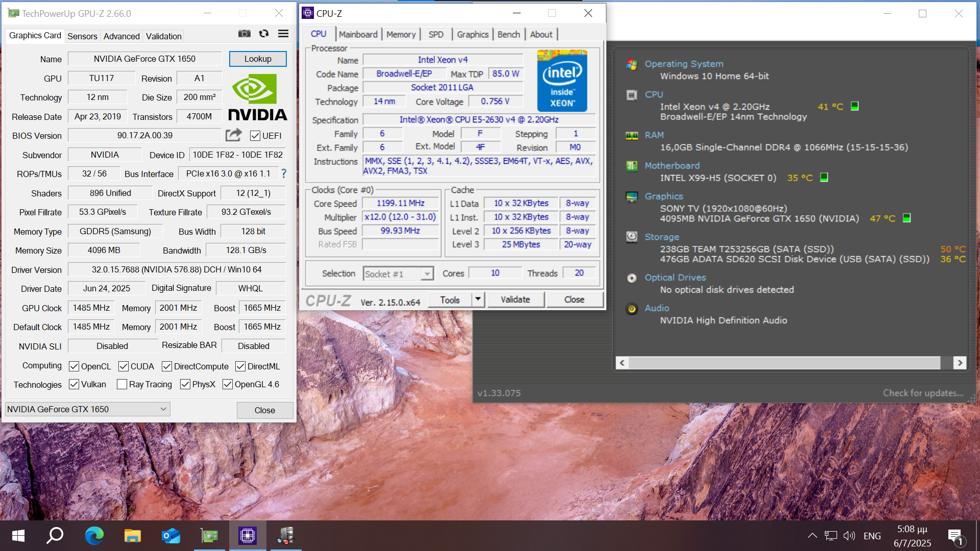
Task: Click the GPU-Z Close button
Action: [x=265, y=410]
